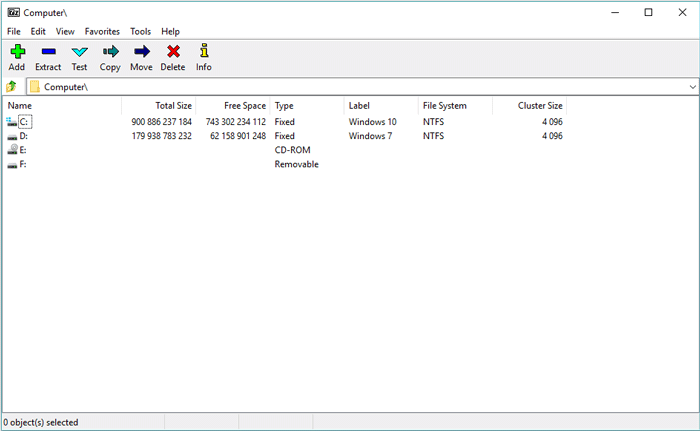700x431 pixels.
Task: Select the E: CD-ROM drive
Action: [x=23, y=150]
